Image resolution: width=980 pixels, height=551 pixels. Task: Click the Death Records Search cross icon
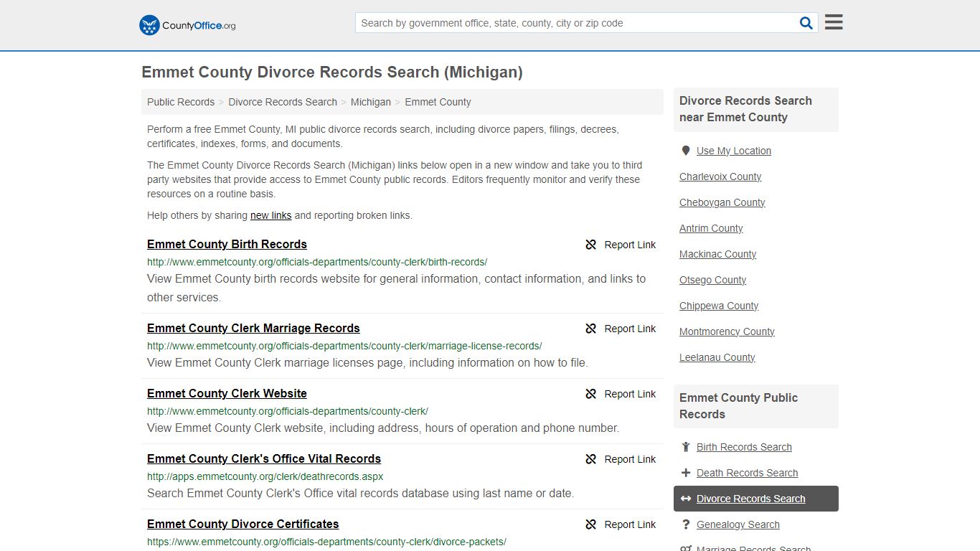coord(686,473)
